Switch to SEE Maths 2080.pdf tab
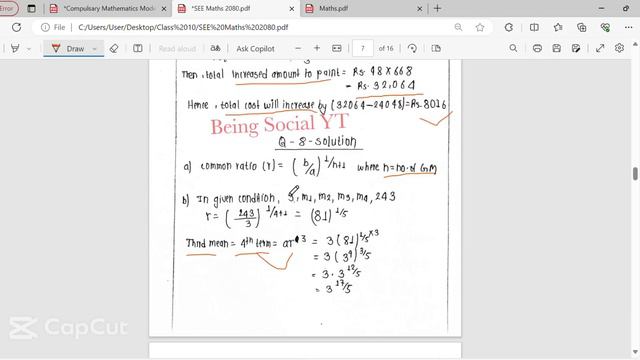This screenshot has height=360, width=640. 236,9
